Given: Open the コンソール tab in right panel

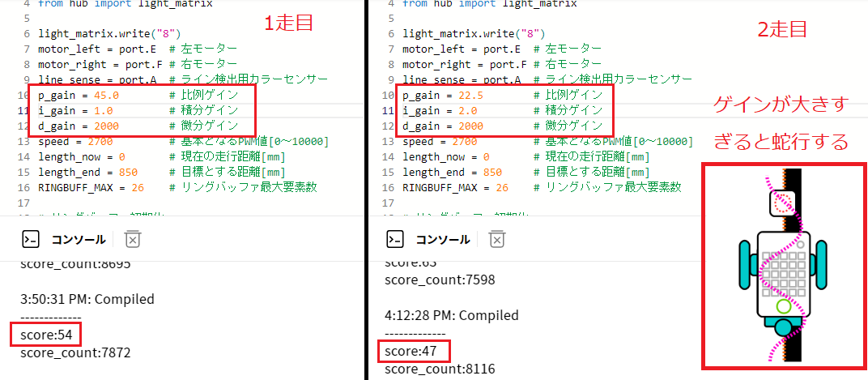Looking at the screenshot, I should (x=442, y=239).
